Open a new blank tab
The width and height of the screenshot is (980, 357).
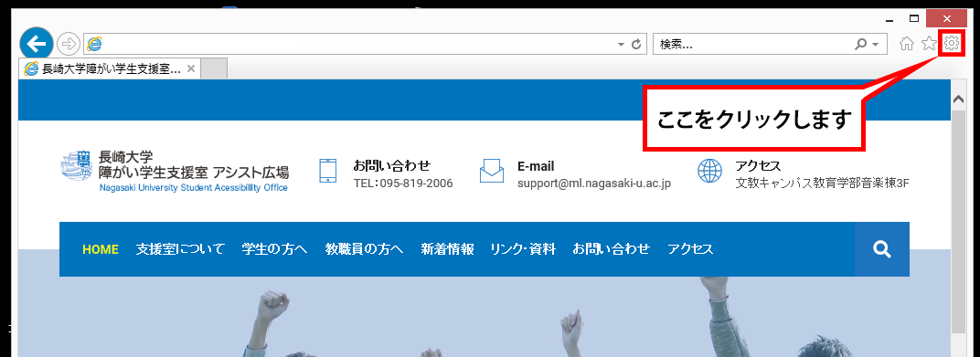click(214, 68)
